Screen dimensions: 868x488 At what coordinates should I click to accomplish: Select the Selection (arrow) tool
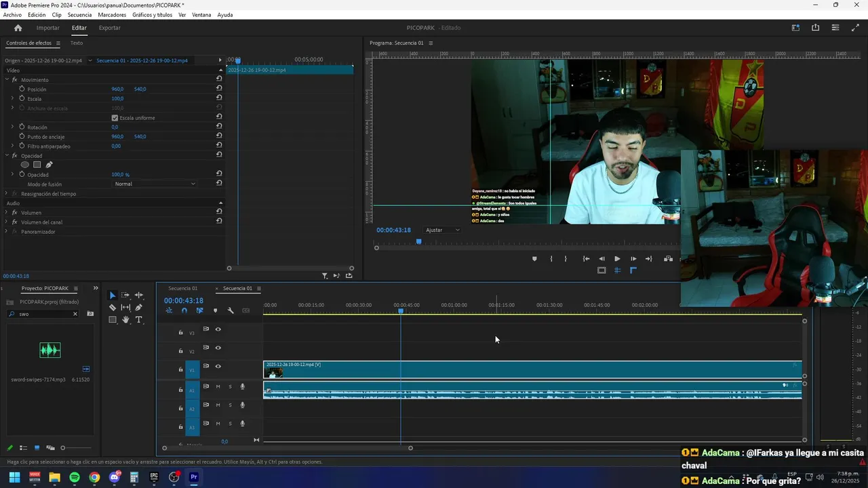pos(113,296)
